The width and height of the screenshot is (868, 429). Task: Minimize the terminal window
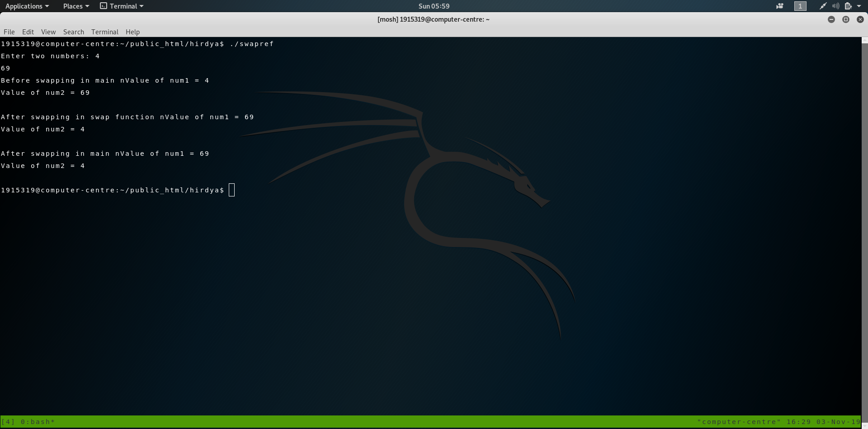pos(831,19)
